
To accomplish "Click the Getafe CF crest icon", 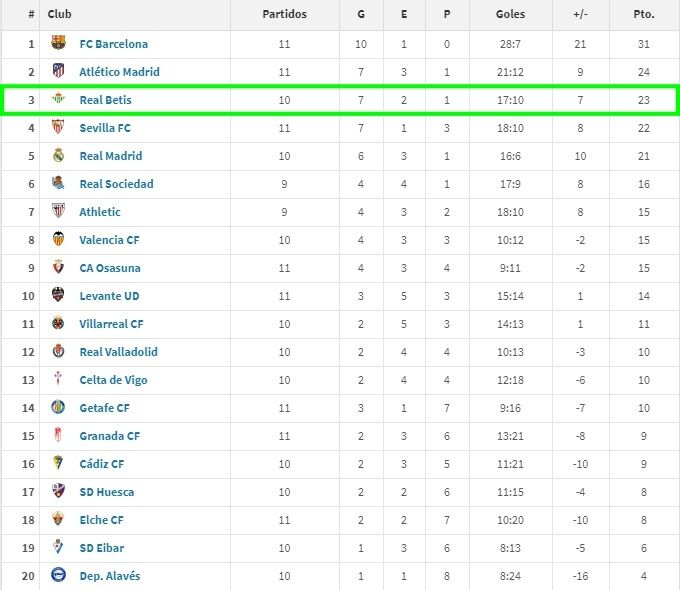I will coord(58,408).
